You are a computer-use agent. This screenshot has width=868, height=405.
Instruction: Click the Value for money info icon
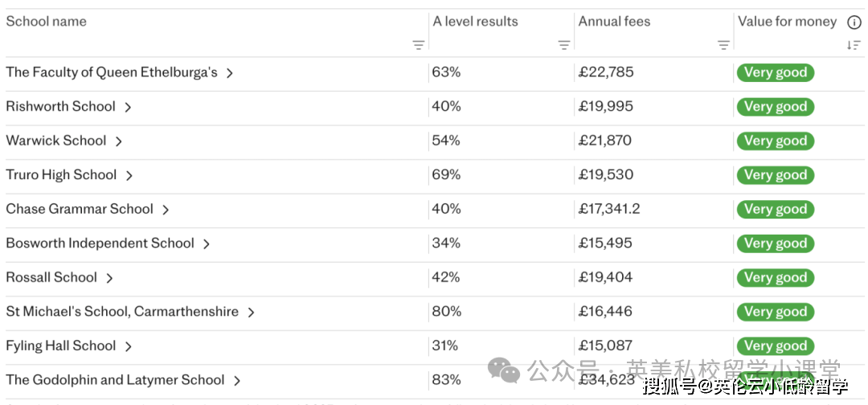coord(854,22)
